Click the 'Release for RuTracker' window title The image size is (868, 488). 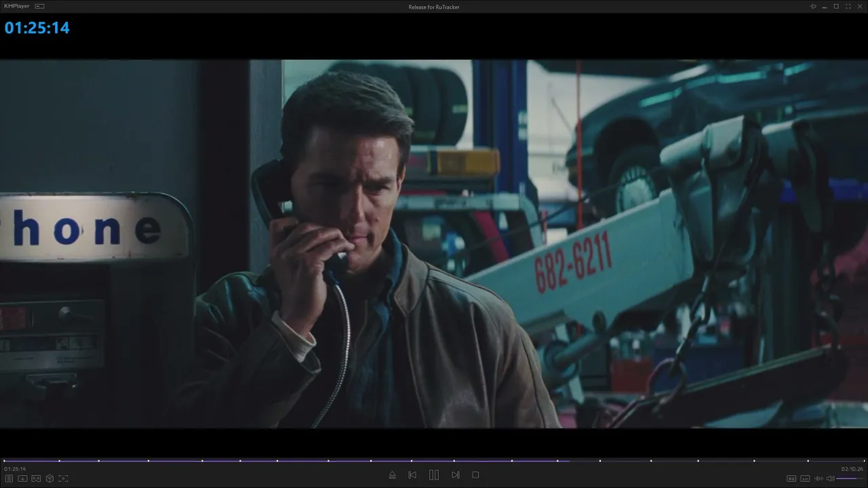tap(434, 7)
